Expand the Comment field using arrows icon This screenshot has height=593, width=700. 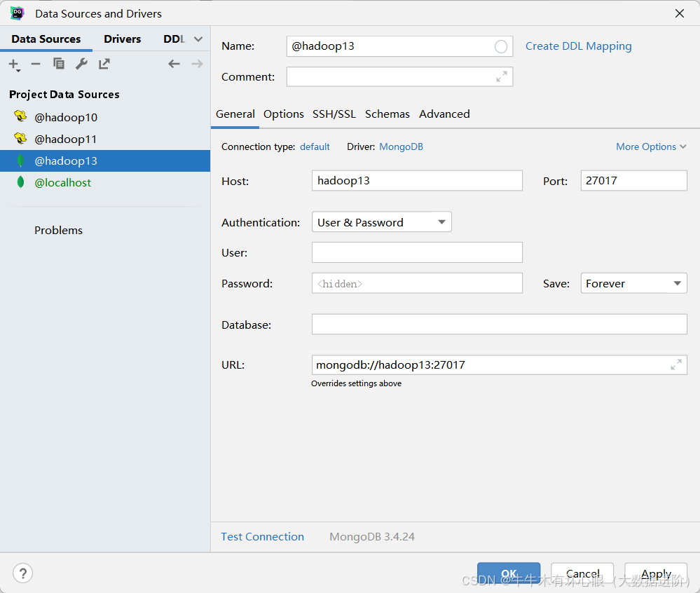pos(502,77)
